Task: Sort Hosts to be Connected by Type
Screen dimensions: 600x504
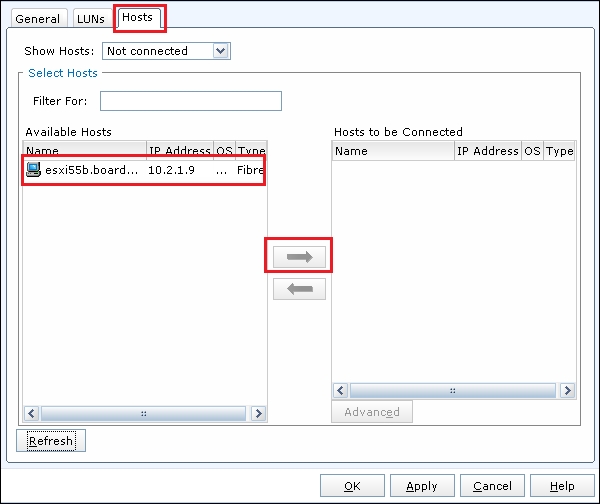Action: [559, 151]
